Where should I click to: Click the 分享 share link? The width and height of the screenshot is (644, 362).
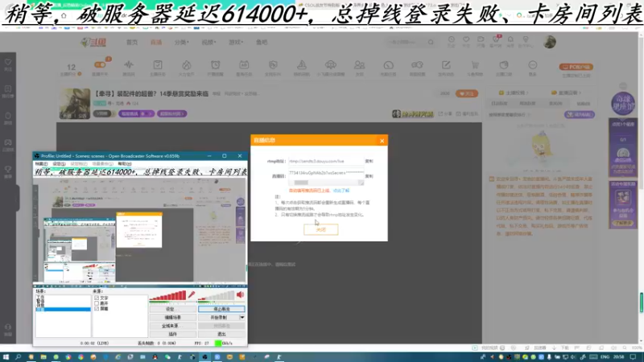pyautogui.click(x=445, y=113)
